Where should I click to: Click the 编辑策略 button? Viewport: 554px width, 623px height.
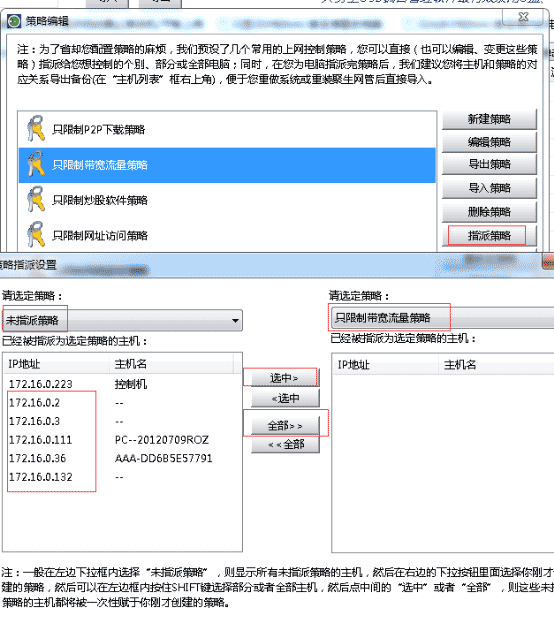click(x=489, y=142)
